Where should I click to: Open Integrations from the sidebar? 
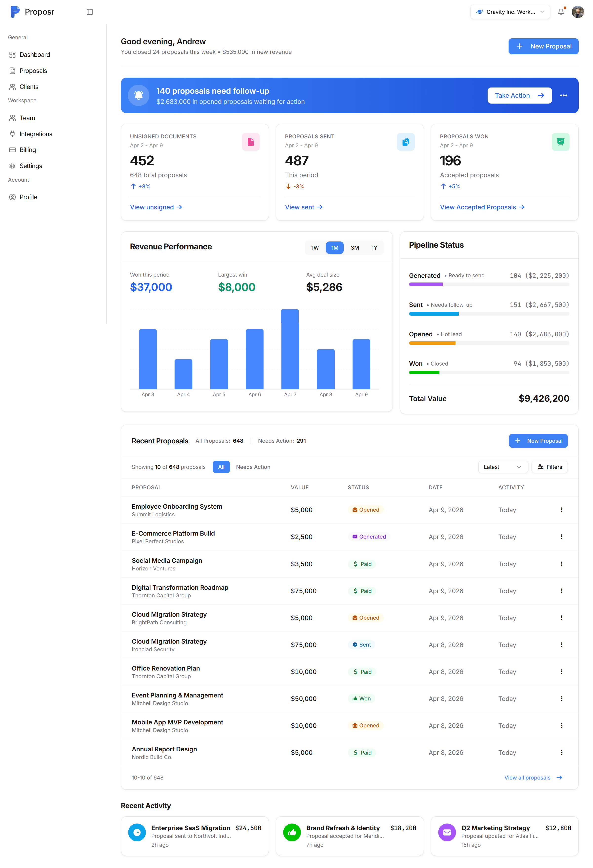pyautogui.click(x=36, y=134)
